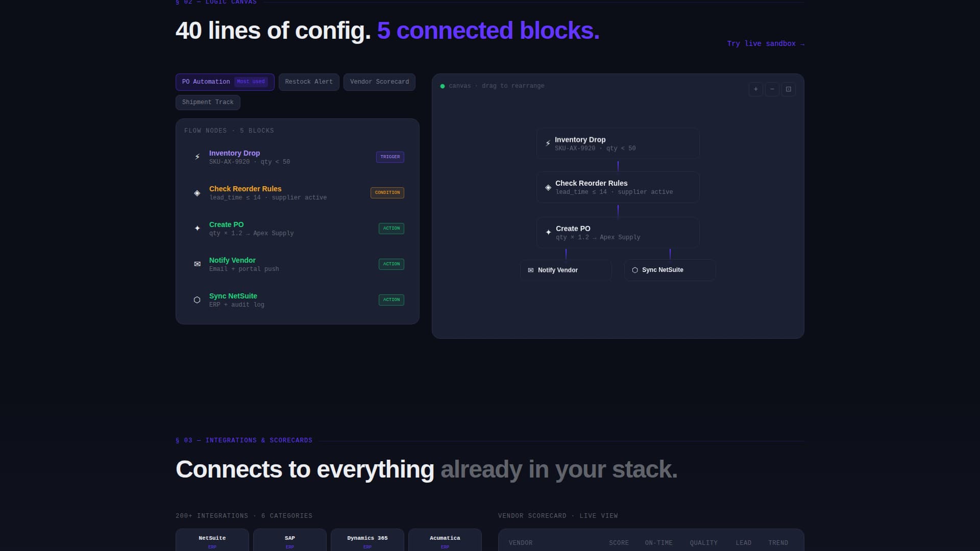The width and height of the screenshot is (980, 551).
Task: Open the Vendor Scorecard tab
Action: tap(379, 82)
